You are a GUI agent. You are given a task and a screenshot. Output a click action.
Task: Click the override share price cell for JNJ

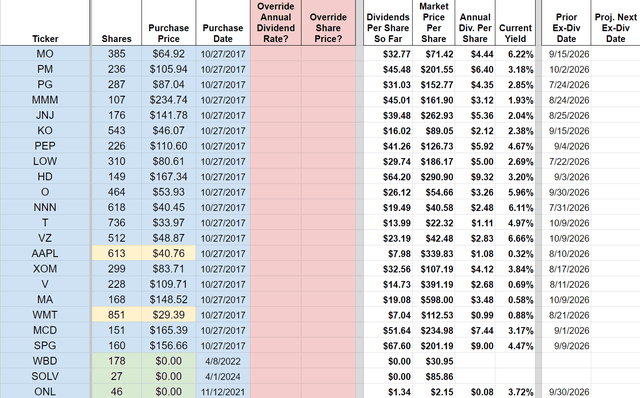(328, 116)
